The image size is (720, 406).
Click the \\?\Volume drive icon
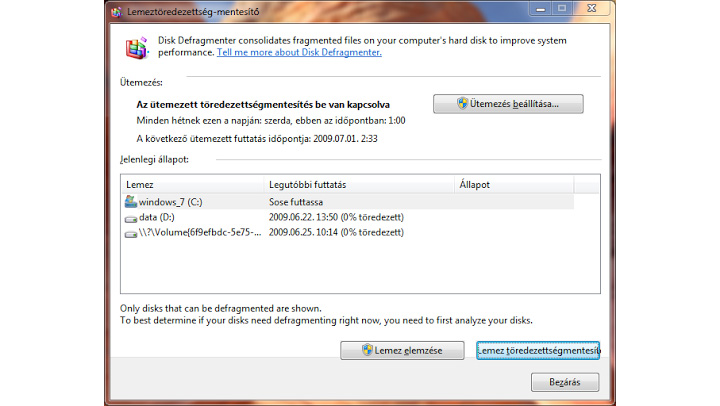coord(130,232)
